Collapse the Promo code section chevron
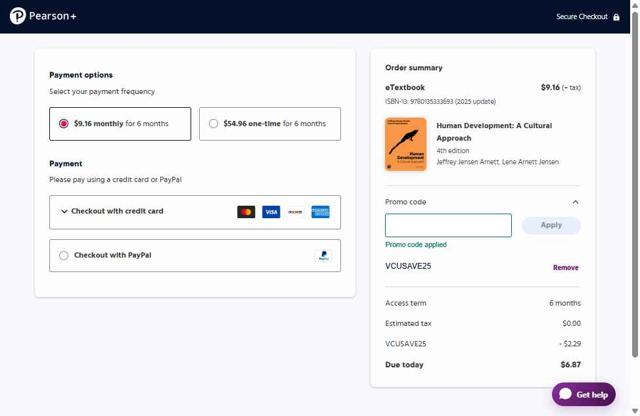 point(576,202)
